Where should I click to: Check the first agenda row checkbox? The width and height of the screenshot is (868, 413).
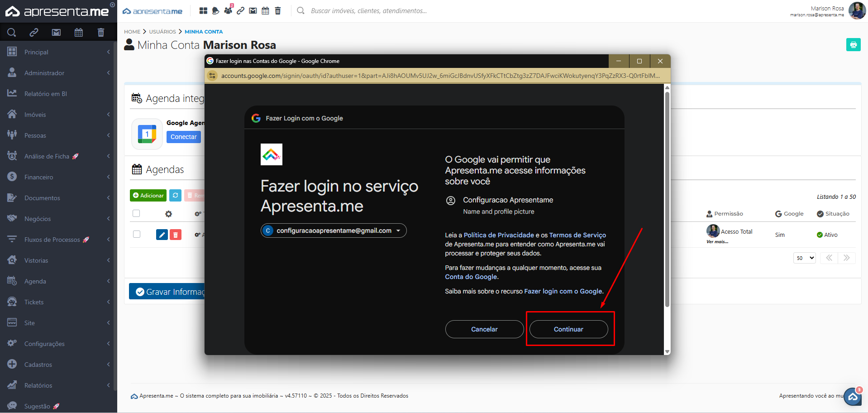137,234
